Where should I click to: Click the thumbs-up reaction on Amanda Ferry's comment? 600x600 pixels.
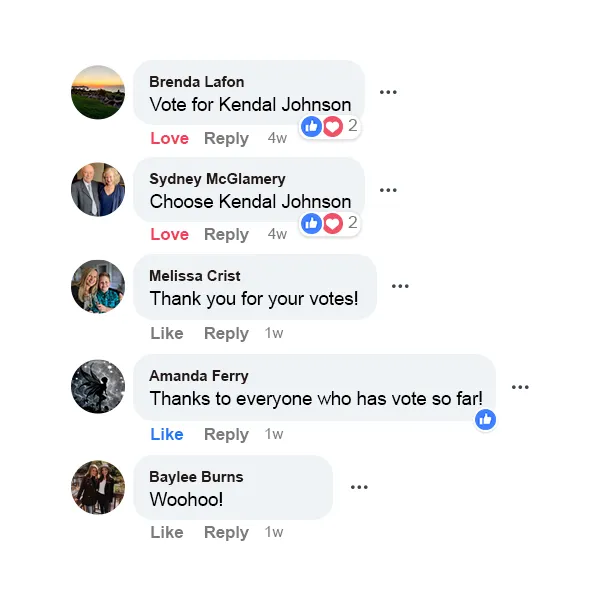[x=485, y=419]
